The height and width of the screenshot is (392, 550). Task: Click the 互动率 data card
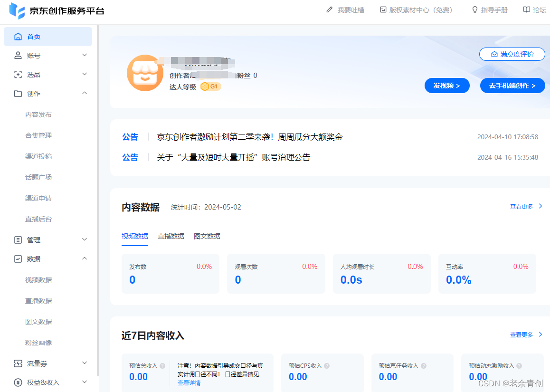(x=487, y=274)
